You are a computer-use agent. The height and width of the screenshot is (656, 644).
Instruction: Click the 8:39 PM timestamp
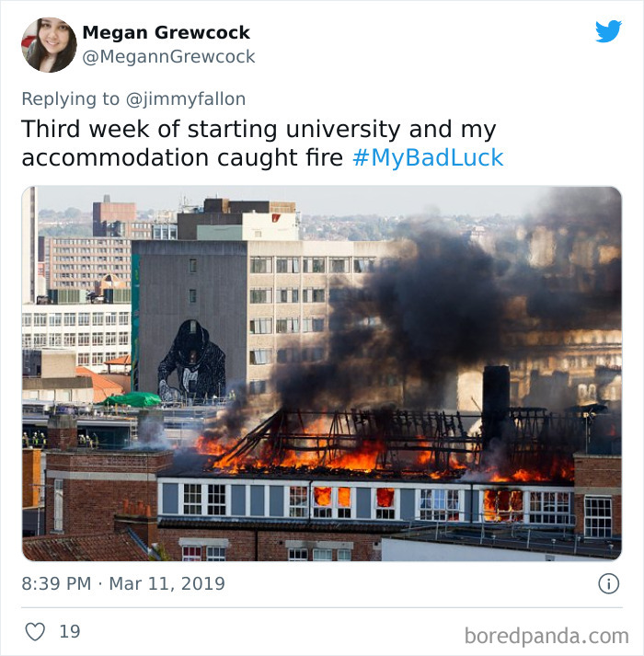click(56, 583)
